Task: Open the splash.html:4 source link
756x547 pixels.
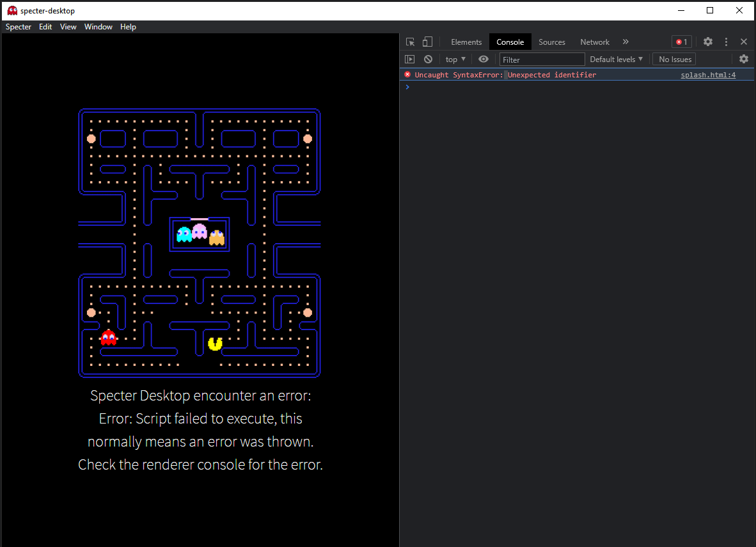Action: click(x=708, y=75)
